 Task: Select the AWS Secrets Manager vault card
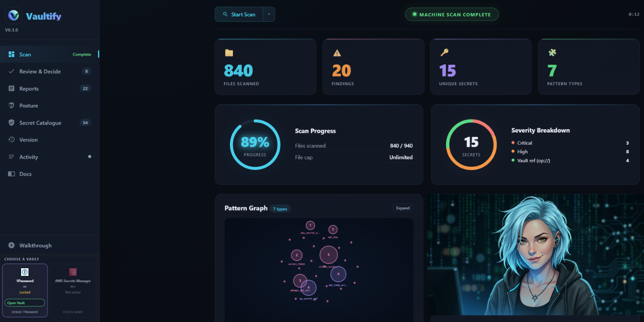point(73,291)
